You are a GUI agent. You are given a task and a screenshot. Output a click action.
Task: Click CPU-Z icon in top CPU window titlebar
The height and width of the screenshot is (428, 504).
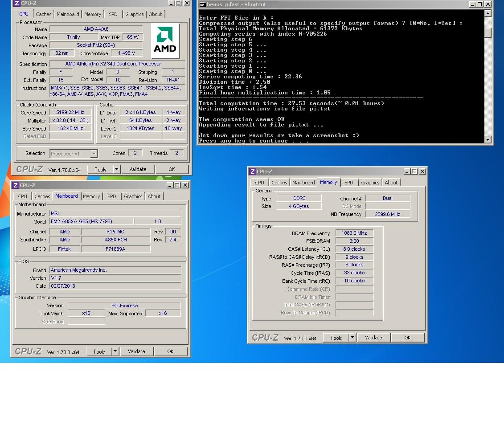click(x=17, y=3)
